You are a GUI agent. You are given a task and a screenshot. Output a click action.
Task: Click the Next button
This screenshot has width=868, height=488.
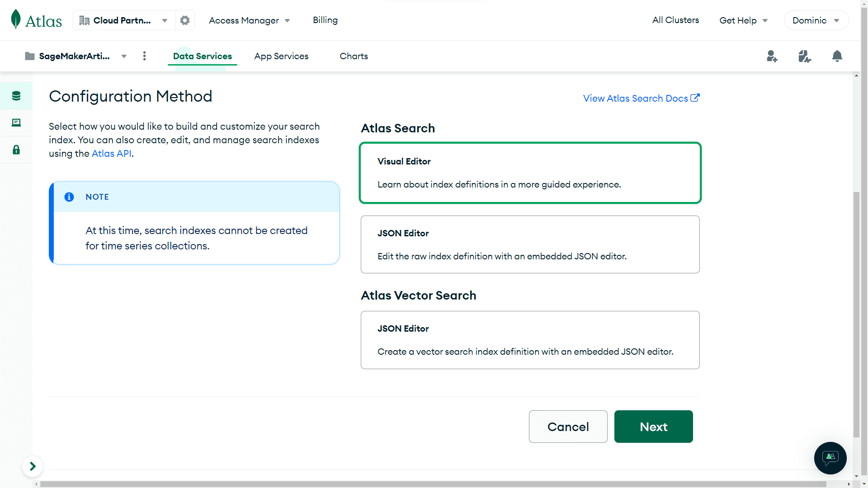pyautogui.click(x=653, y=427)
